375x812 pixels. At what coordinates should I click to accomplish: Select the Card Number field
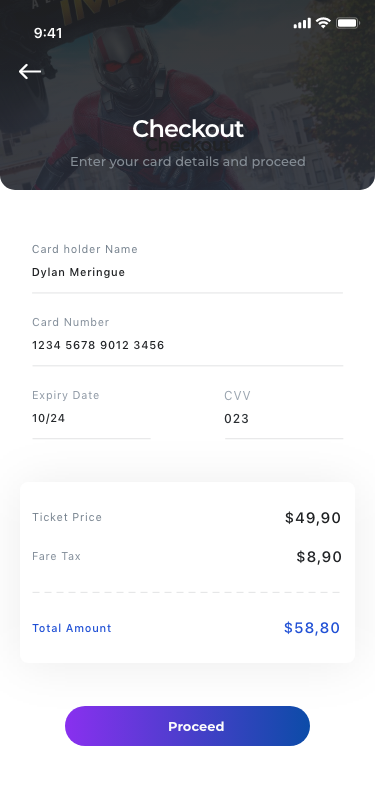(188, 340)
